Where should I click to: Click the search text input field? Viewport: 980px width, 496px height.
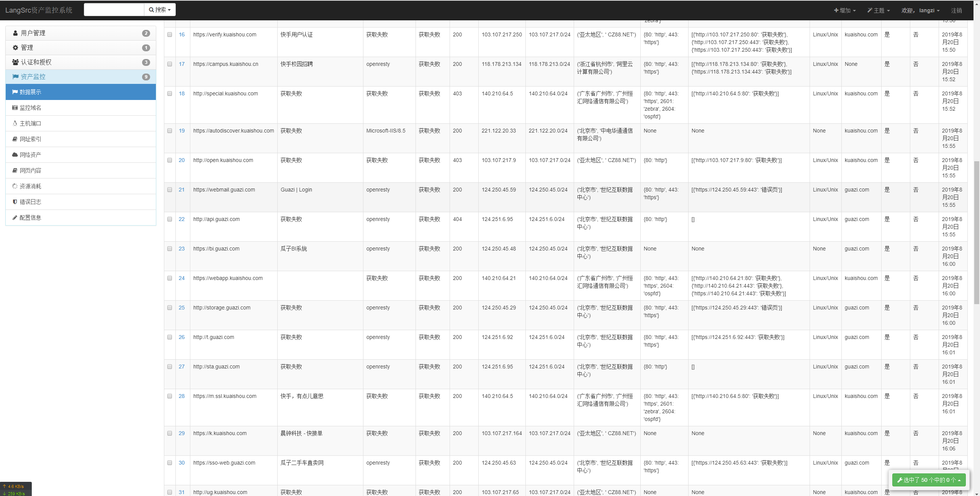[114, 10]
